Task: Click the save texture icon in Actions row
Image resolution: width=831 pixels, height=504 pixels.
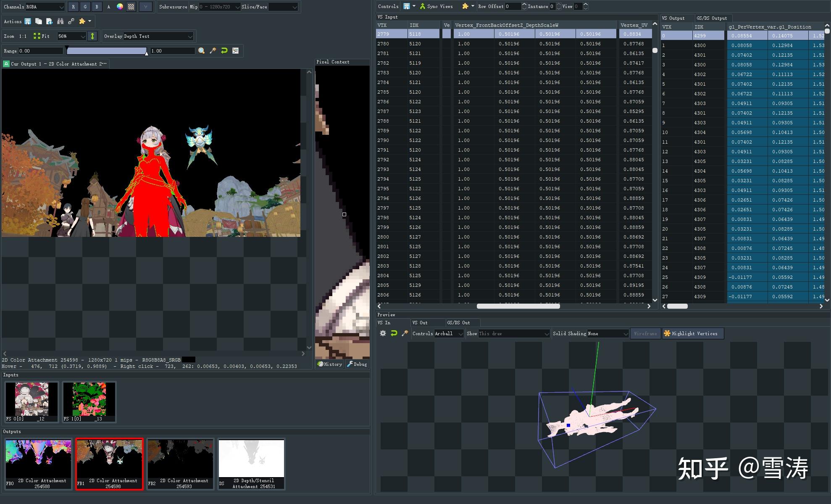Action: coord(28,21)
